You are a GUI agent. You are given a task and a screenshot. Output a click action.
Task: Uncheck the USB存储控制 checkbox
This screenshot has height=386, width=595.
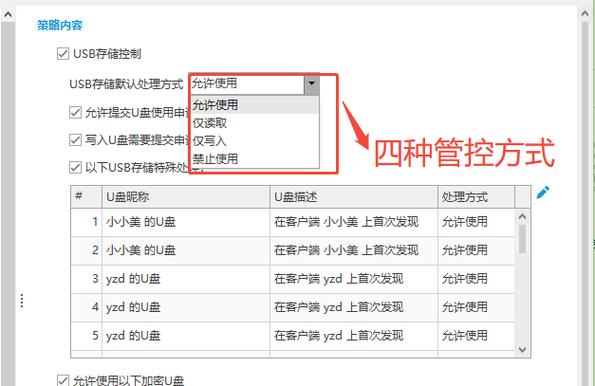coord(63,54)
